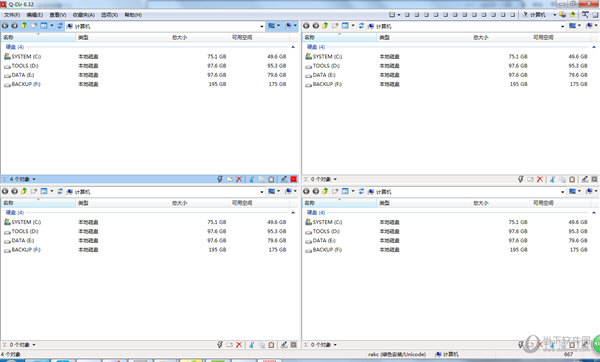Select SYSTEM (C:) drive in bottom-left pane

[x=23, y=222]
